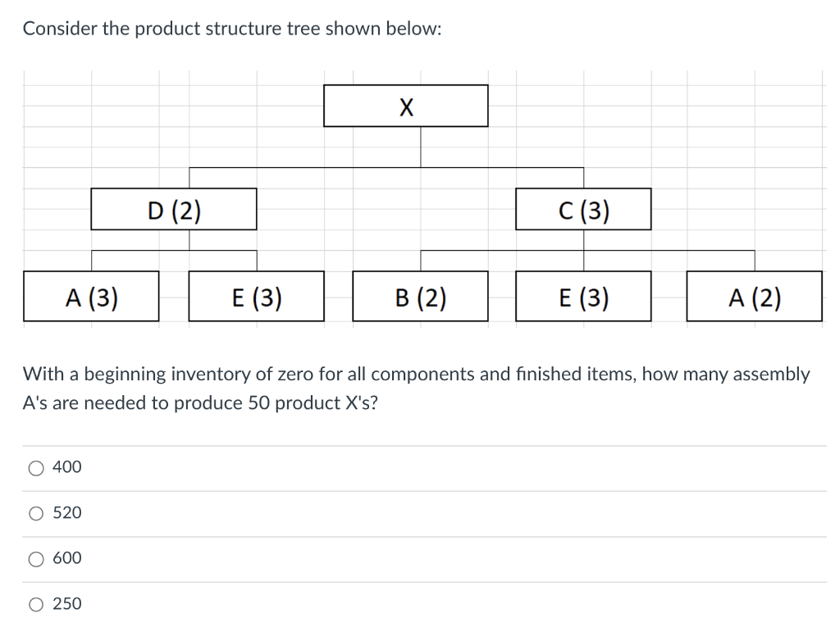Pick the 250 answer choice
This screenshot has height=641, width=840.
coord(34,604)
